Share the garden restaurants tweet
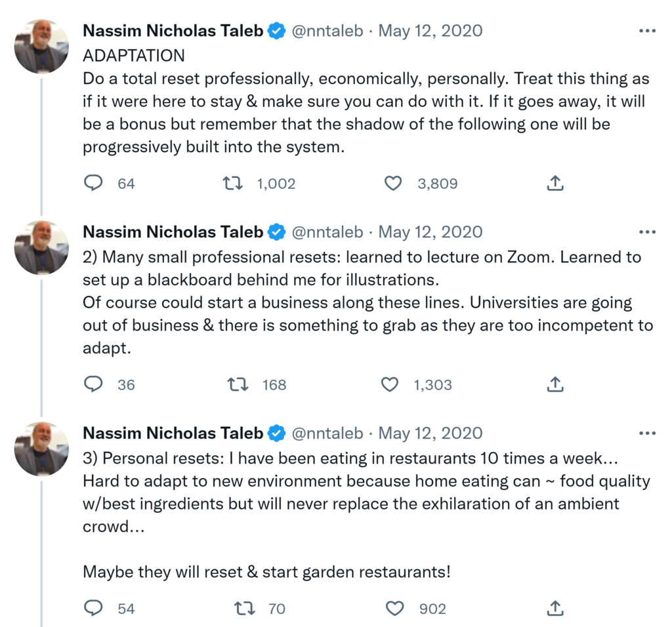The width and height of the screenshot is (672, 627). click(555, 608)
